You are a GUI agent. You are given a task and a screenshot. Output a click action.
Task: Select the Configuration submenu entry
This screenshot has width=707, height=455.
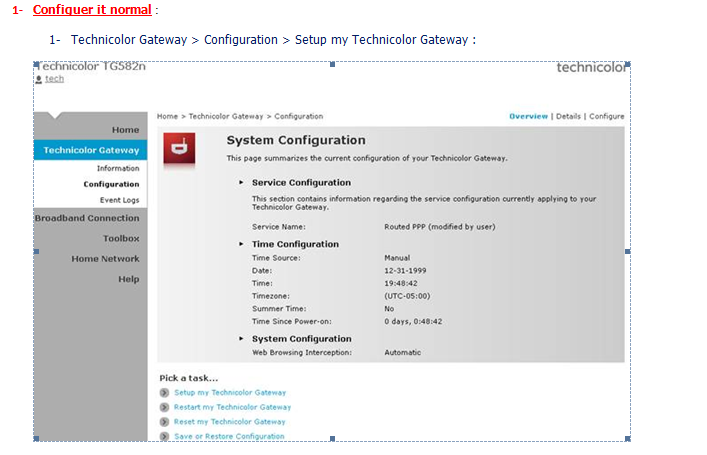(111, 184)
